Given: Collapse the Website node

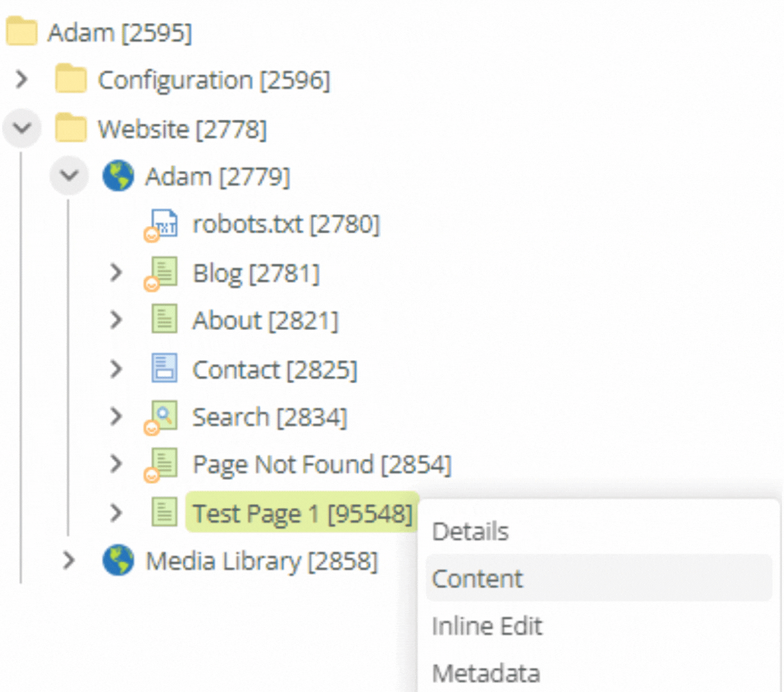Looking at the screenshot, I should click(22, 128).
